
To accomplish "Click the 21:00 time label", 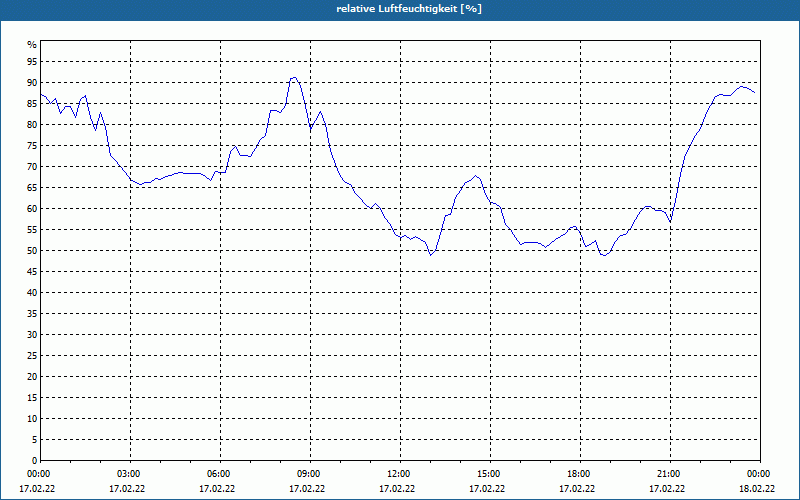I will (x=670, y=474).
